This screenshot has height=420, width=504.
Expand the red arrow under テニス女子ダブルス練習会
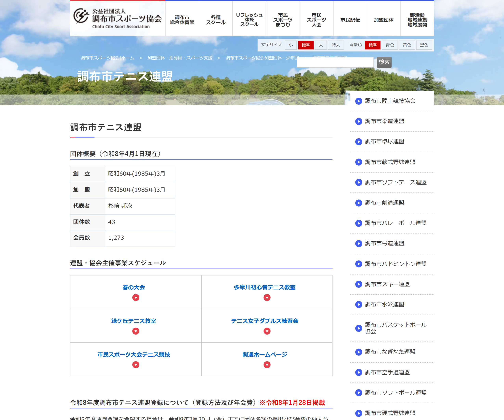click(267, 331)
